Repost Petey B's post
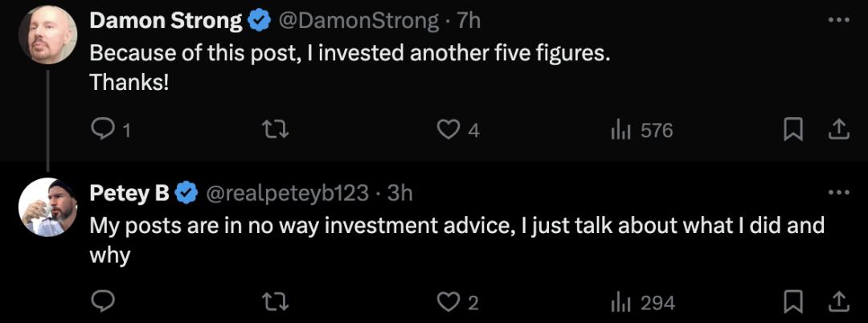Image resolution: width=868 pixels, height=323 pixels. pos(276,301)
